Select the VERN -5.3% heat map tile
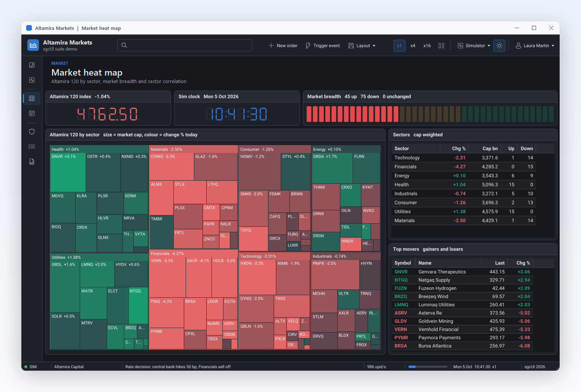Screen dimensions: 581x392 click(167, 277)
